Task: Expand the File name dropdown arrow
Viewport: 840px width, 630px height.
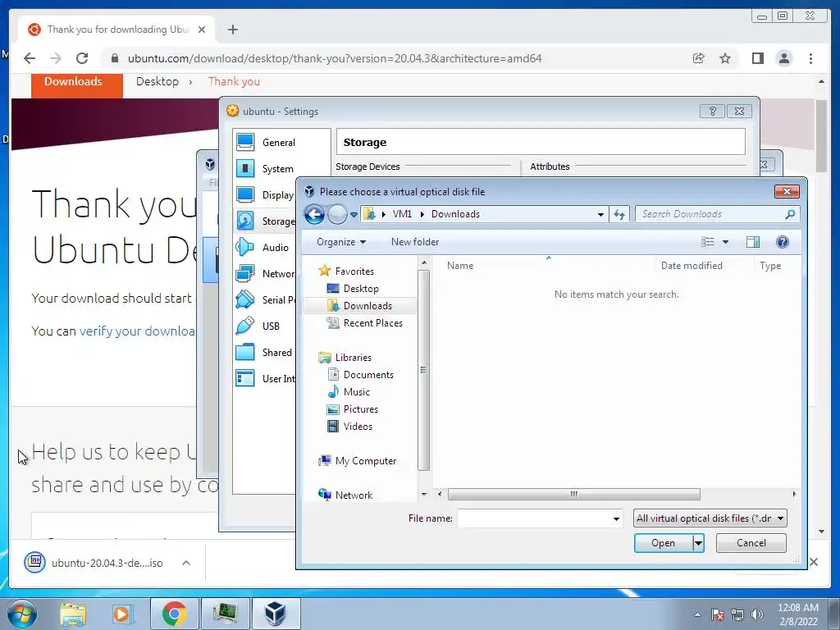Action: coord(616,518)
